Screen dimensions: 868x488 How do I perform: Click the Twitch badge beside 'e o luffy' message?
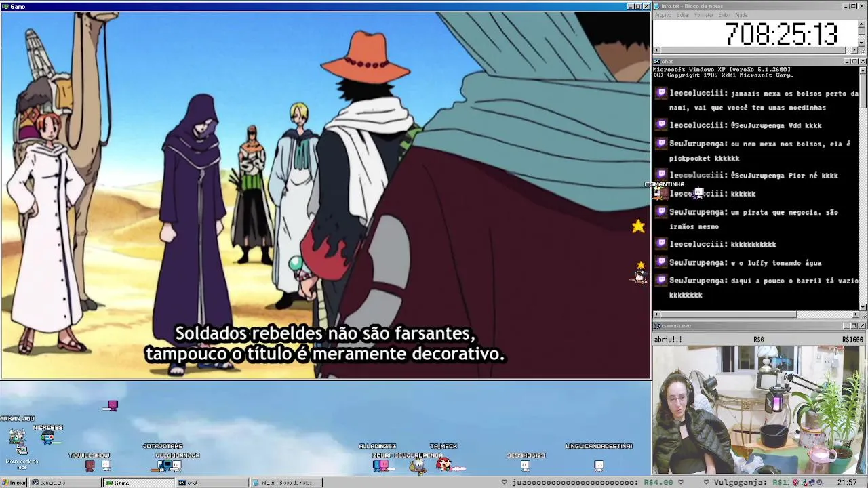[661, 262]
